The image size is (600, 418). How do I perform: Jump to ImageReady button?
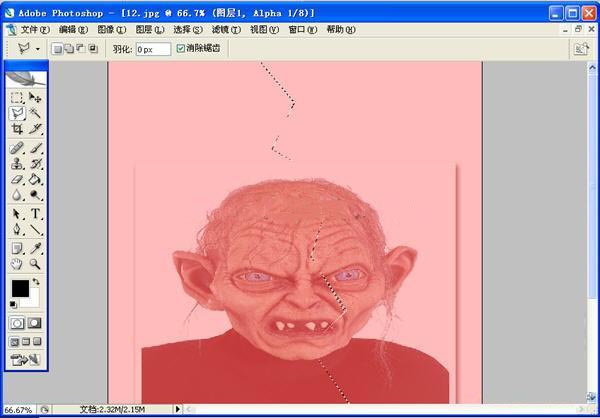pos(26,360)
